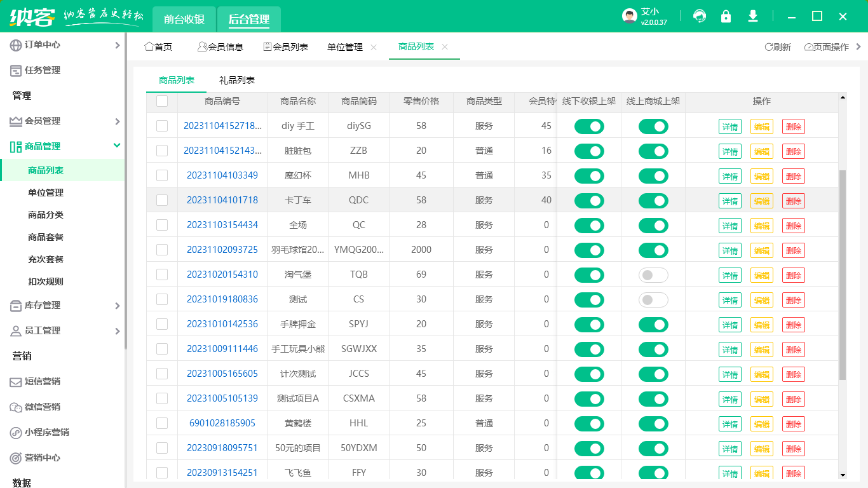Click the lock icon in the title bar

(726, 16)
